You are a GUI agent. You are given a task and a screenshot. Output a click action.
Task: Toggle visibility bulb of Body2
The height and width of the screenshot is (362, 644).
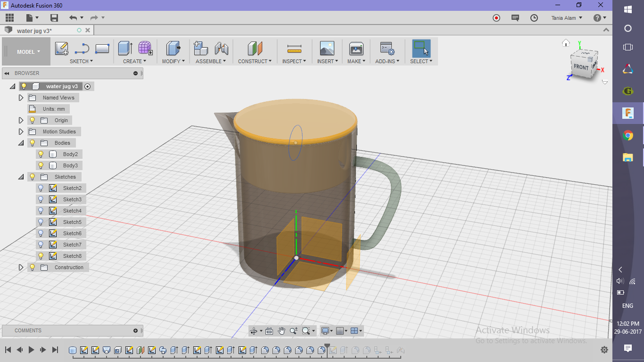click(41, 154)
